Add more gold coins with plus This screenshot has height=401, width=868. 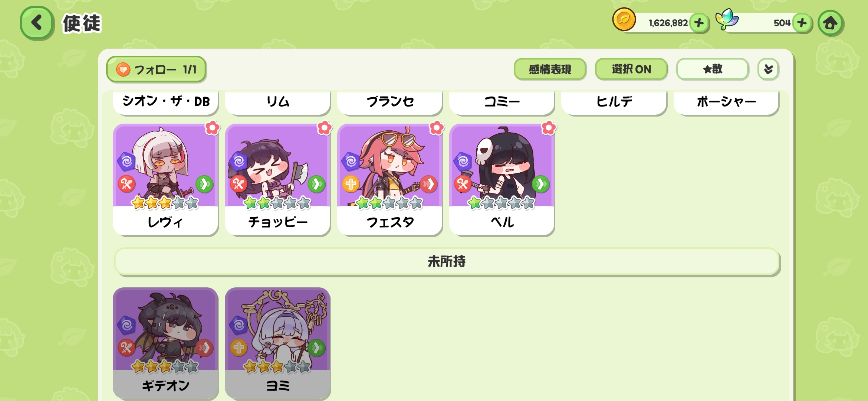(x=699, y=23)
